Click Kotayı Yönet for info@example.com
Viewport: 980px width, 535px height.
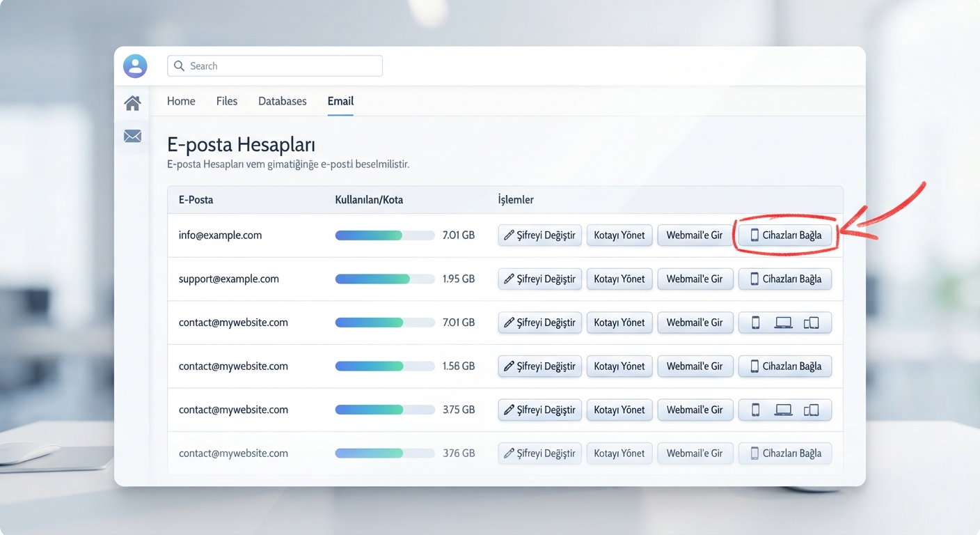[619, 235]
